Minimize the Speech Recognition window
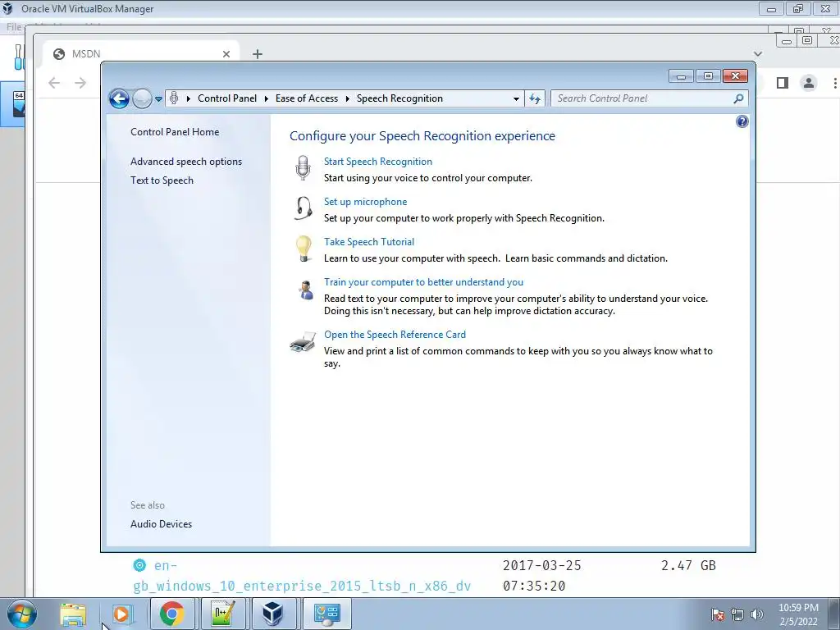 682,76
